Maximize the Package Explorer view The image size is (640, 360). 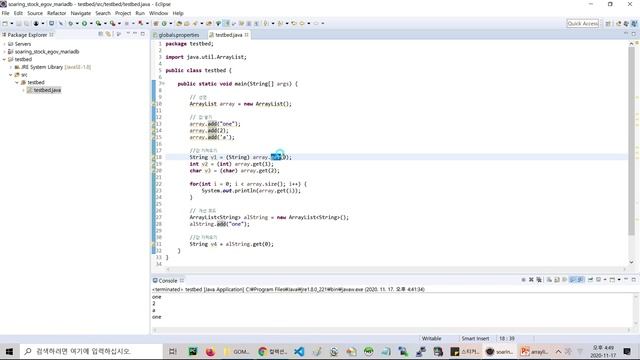tap(143, 34)
